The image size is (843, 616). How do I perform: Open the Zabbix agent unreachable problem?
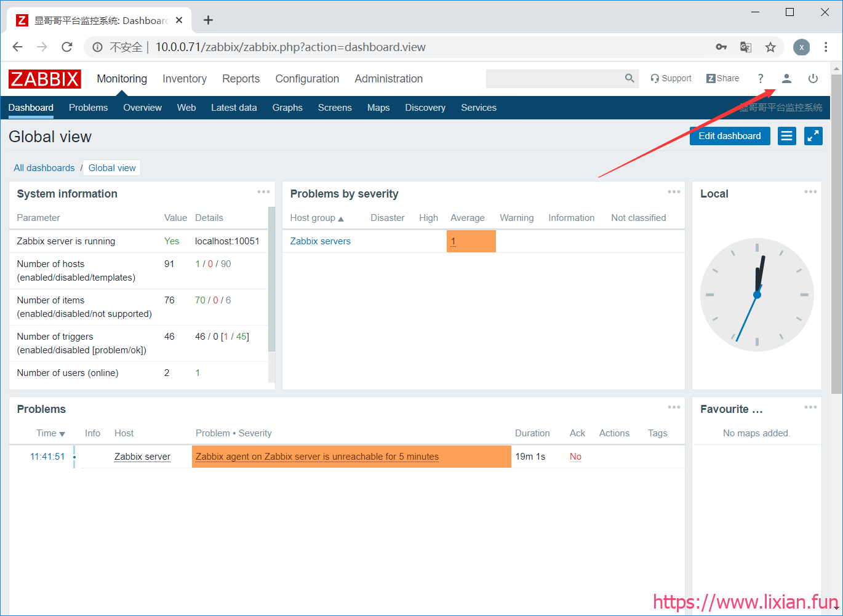click(x=317, y=457)
